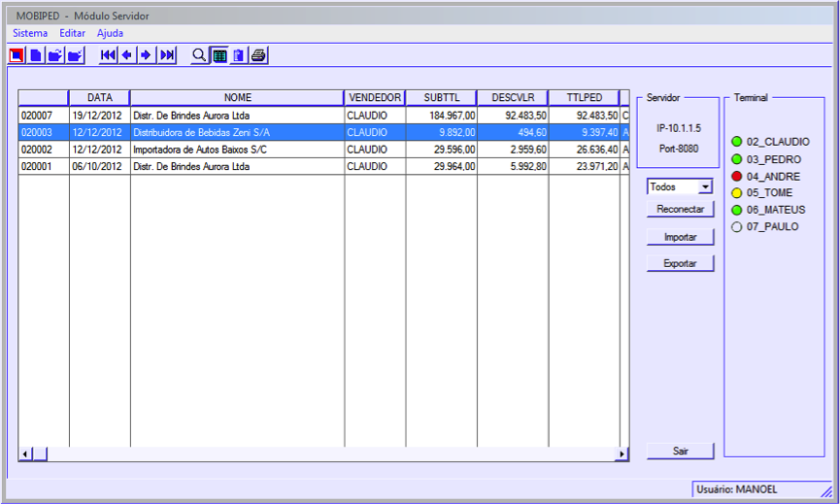The height and width of the screenshot is (504, 840).
Task: Click the clipboard toolbar icon
Action: 239,55
